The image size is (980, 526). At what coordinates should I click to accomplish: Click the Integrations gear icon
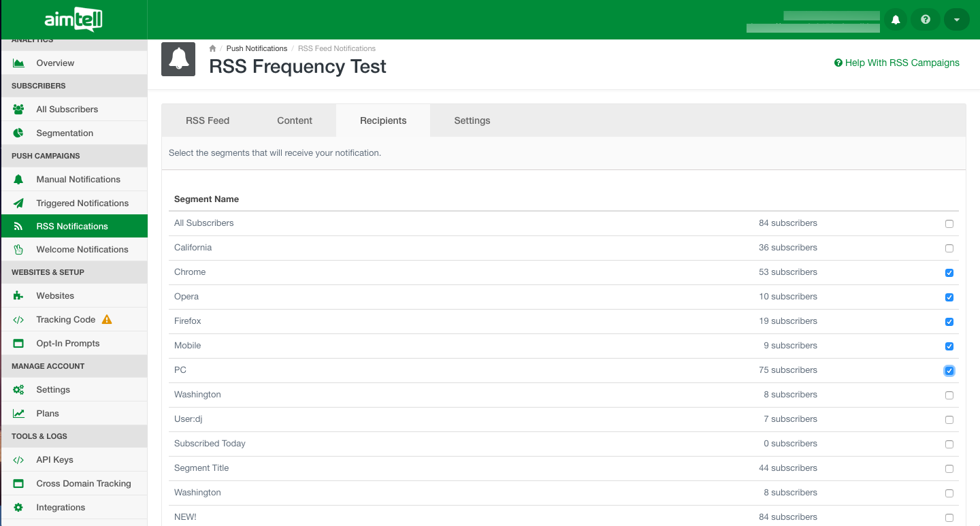tap(18, 507)
